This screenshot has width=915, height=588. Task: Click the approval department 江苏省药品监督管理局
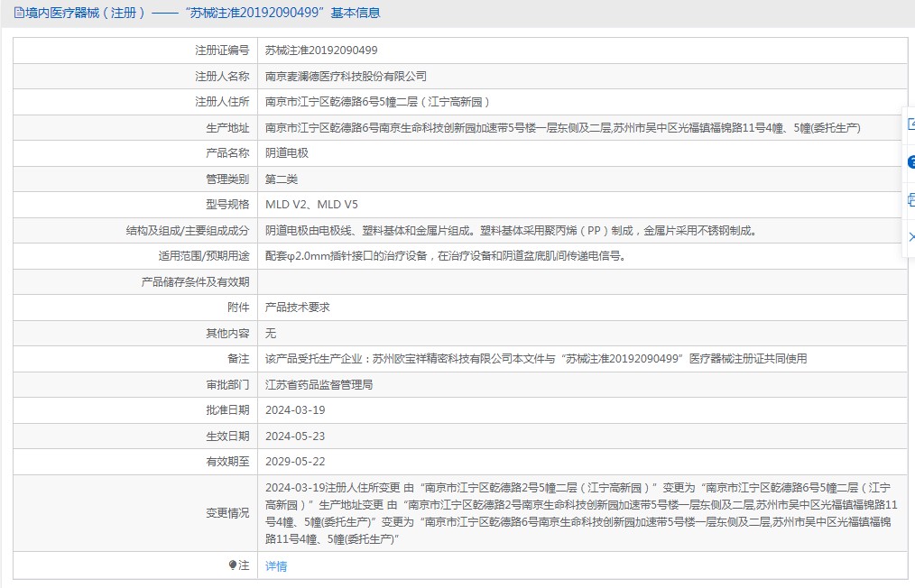[x=319, y=384]
